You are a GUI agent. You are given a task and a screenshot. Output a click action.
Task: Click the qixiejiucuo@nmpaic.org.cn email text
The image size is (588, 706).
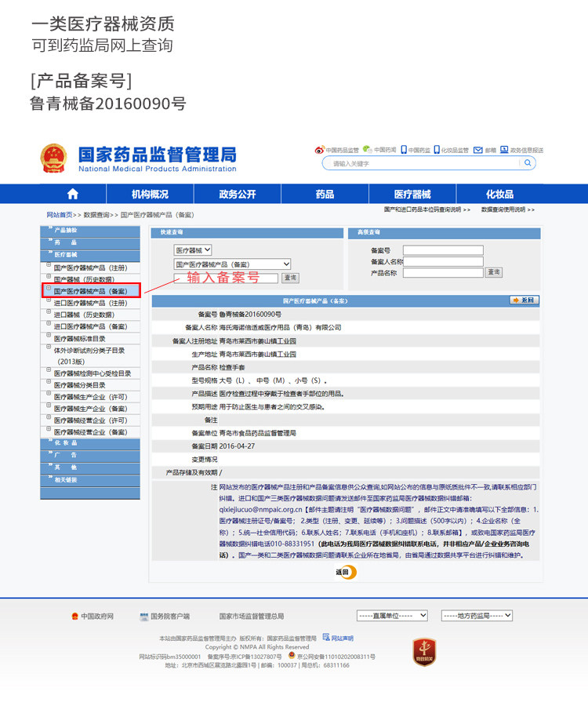(261, 509)
